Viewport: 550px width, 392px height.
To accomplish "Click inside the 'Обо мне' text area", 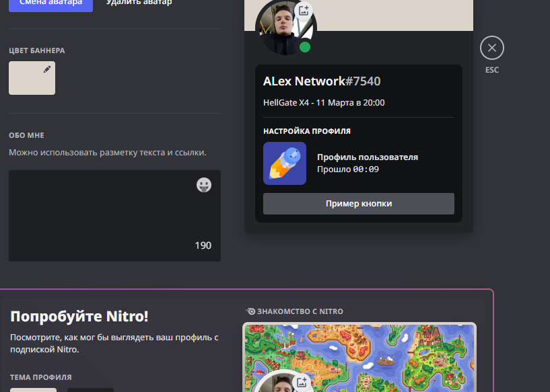I will coord(114,215).
